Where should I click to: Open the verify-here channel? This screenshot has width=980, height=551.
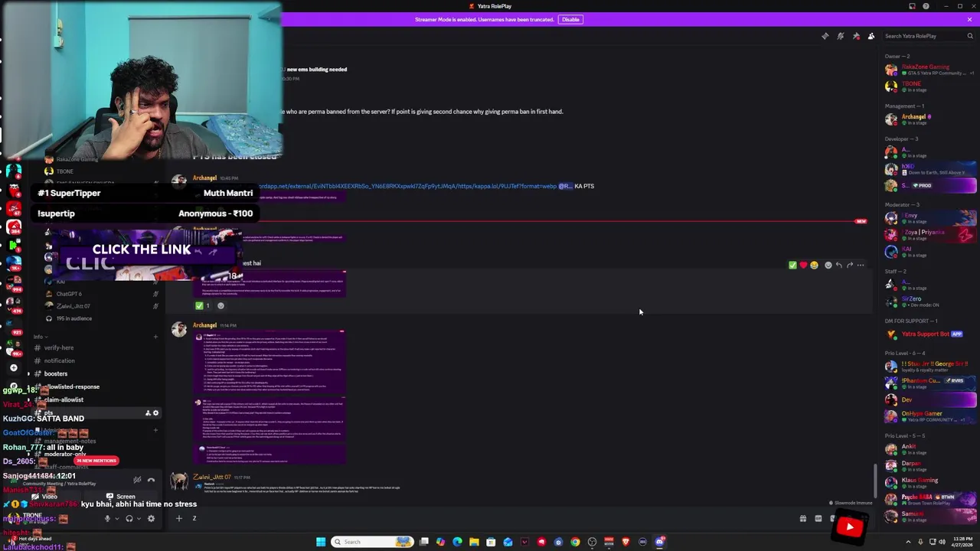(x=59, y=347)
